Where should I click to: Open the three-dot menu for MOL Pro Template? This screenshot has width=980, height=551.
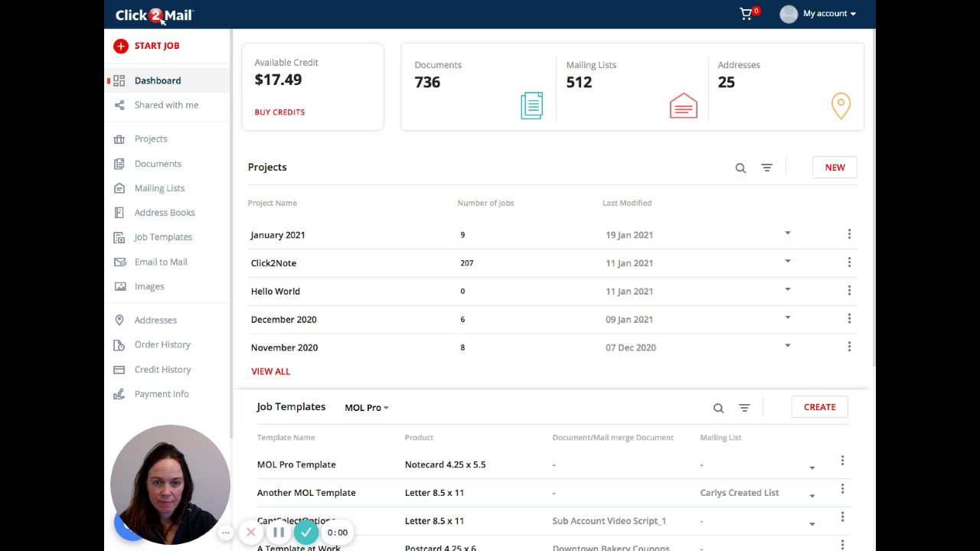pyautogui.click(x=842, y=461)
